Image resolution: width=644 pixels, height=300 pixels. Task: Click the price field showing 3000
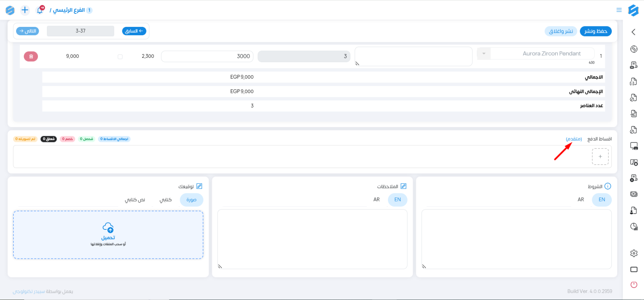tap(207, 56)
